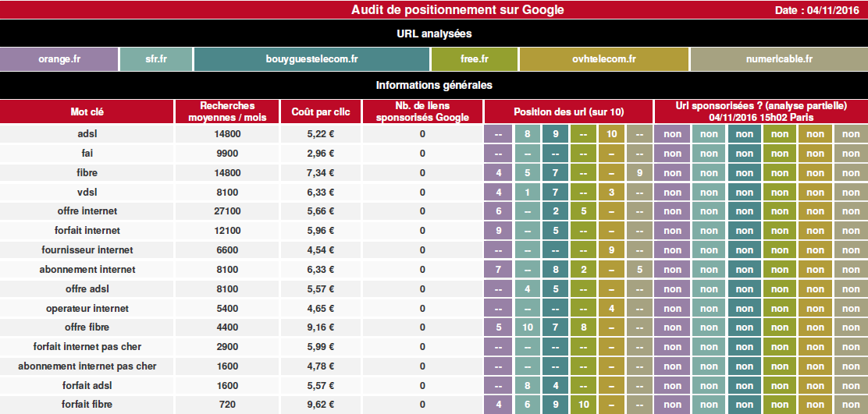Click the 7,34 € cost value
Image resolution: width=868 pixels, height=414 pixels.
point(321,172)
